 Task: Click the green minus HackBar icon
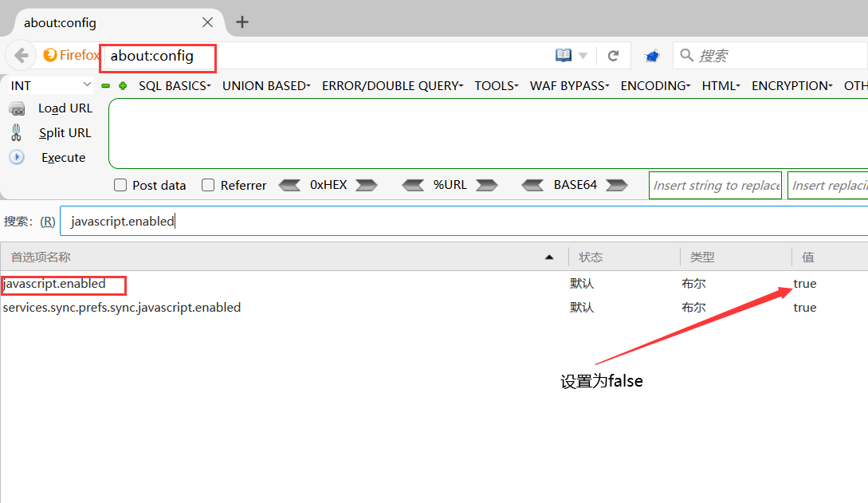click(x=106, y=86)
